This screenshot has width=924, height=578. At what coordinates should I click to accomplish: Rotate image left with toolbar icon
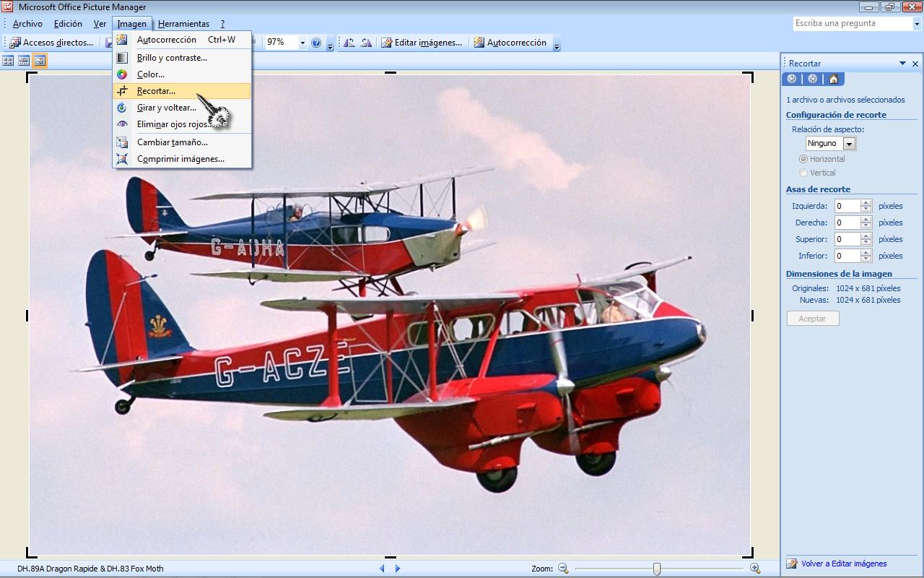coord(349,43)
